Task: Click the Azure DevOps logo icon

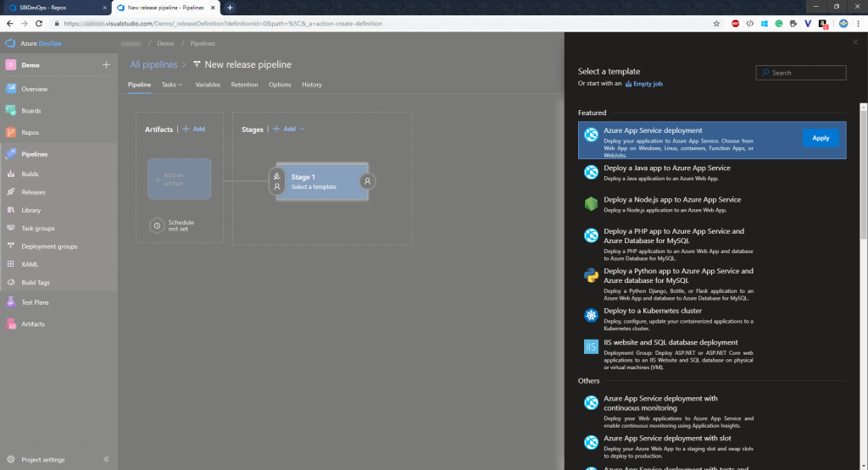Action: (10, 43)
